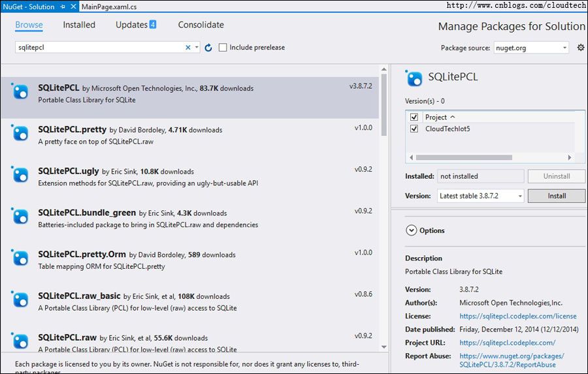Screen dimensions: 588x374
Task: Close the NuGet - Solution tab
Action: [x=73, y=7]
